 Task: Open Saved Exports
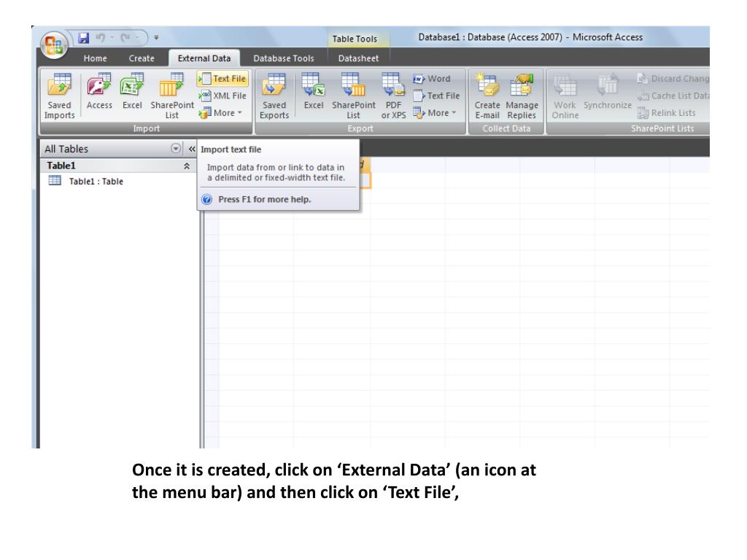(274, 96)
